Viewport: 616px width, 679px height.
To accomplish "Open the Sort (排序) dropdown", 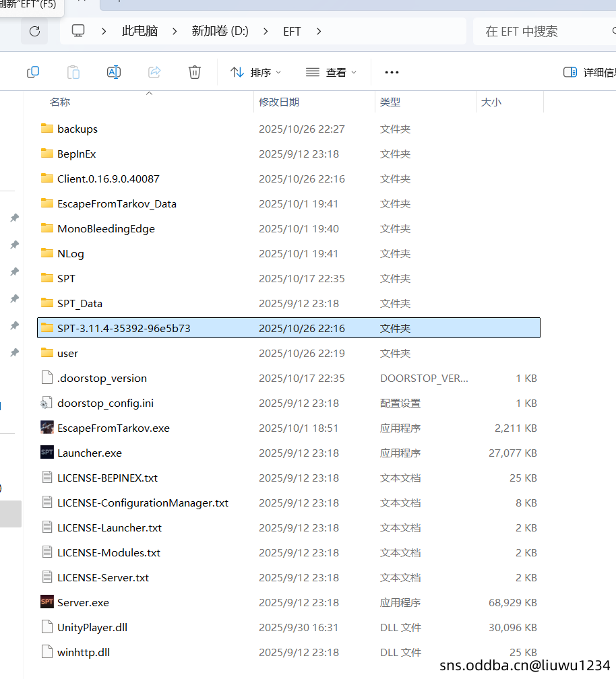I will (x=256, y=72).
